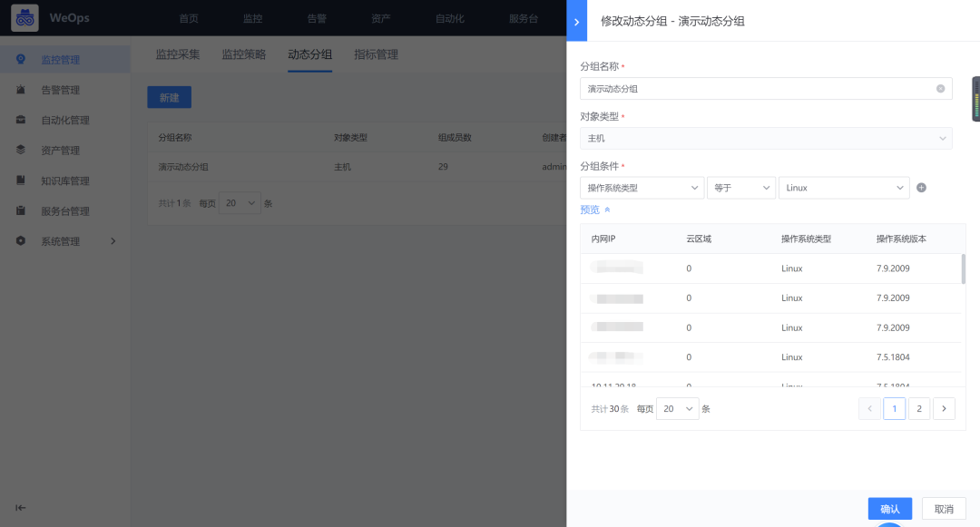This screenshot has width=980, height=527.
Task: Open 服务台 in top navigation
Action: (524, 18)
